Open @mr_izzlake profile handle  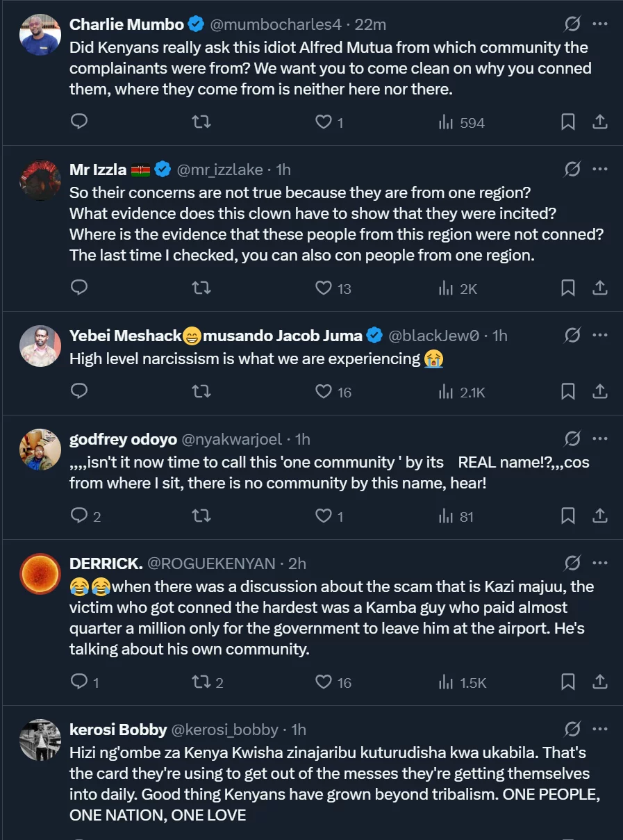click(219, 170)
